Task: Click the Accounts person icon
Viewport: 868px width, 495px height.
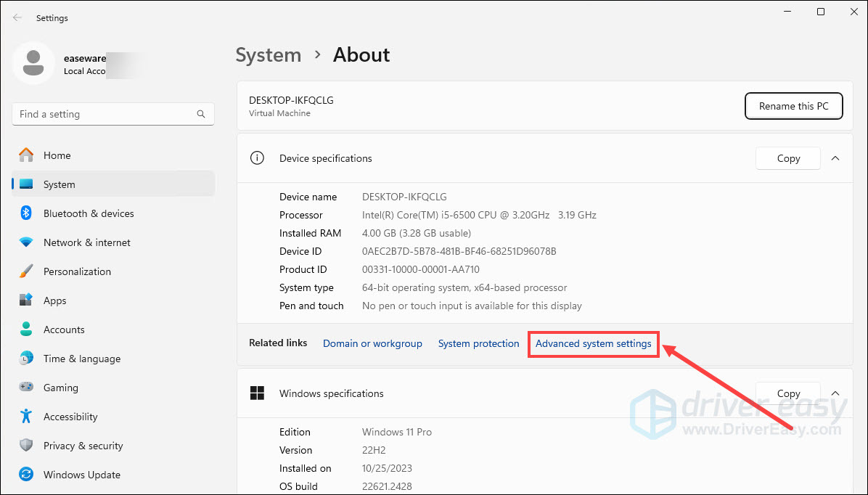Action: 26,330
